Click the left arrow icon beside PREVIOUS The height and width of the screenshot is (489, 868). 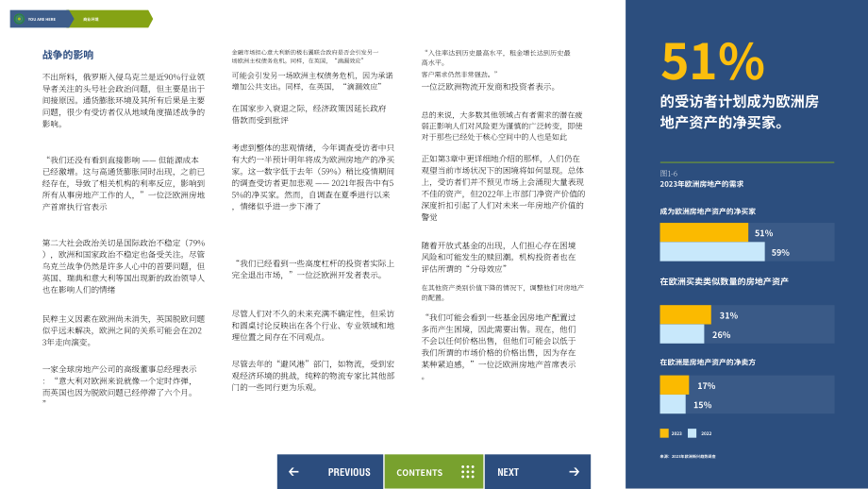(x=293, y=472)
